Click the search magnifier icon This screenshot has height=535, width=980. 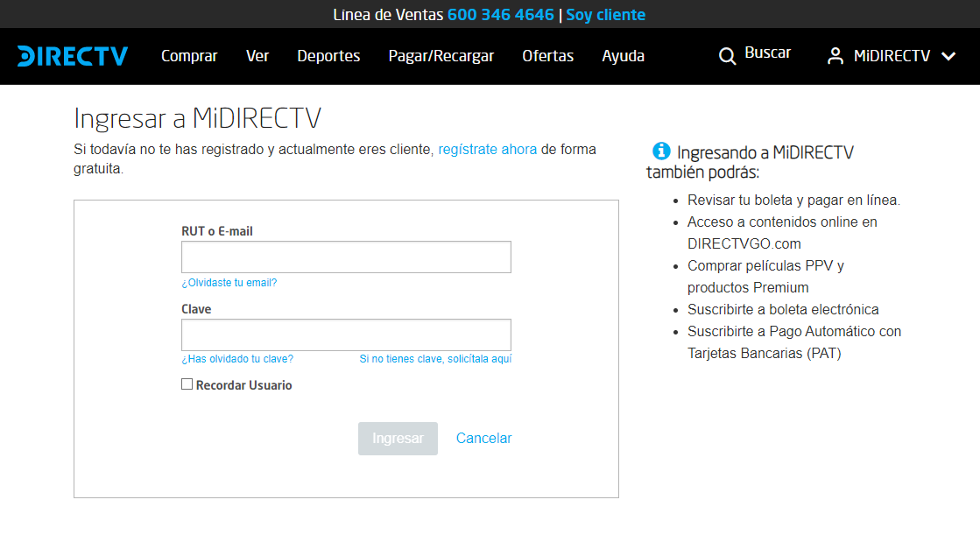[x=727, y=56]
